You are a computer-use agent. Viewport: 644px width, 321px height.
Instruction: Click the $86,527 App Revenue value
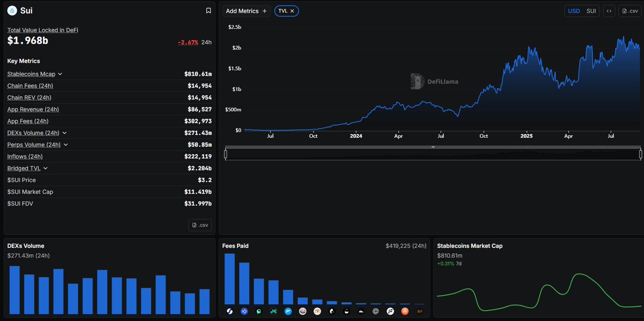(x=200, y=109)
